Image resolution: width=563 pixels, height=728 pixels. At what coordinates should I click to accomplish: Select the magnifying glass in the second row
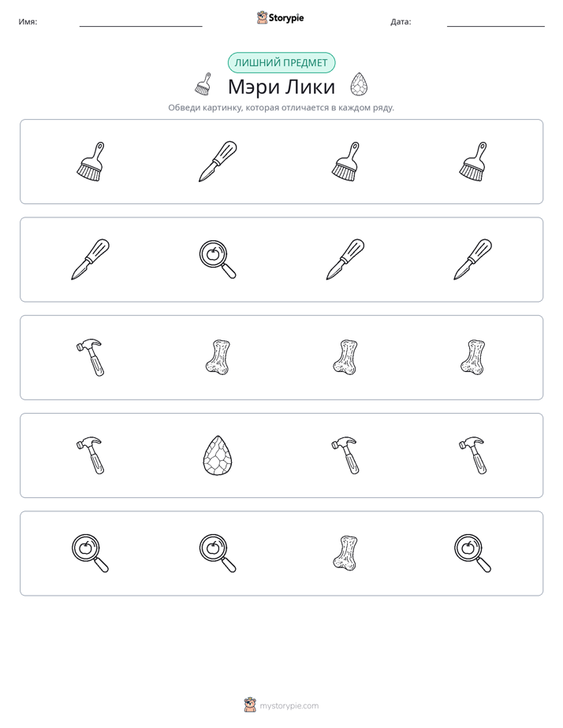[x=218, y=259]
